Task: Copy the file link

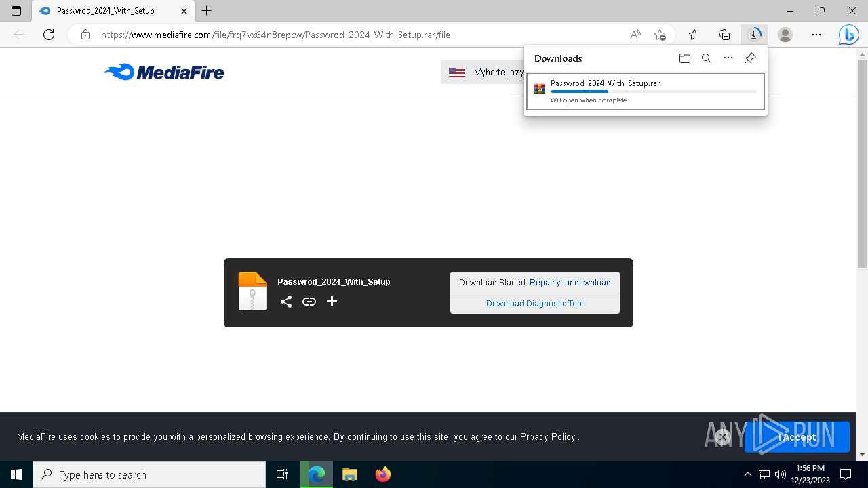Action: point(309,302)
